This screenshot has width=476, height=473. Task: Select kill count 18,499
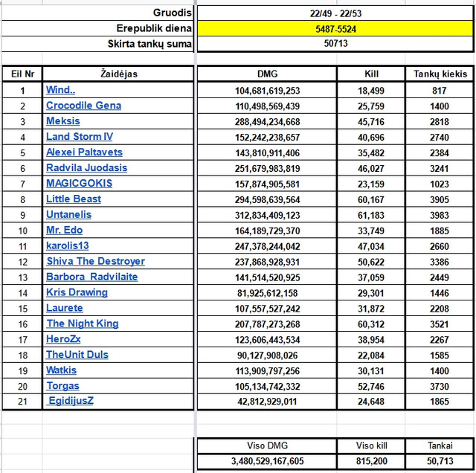coord(371,91)
